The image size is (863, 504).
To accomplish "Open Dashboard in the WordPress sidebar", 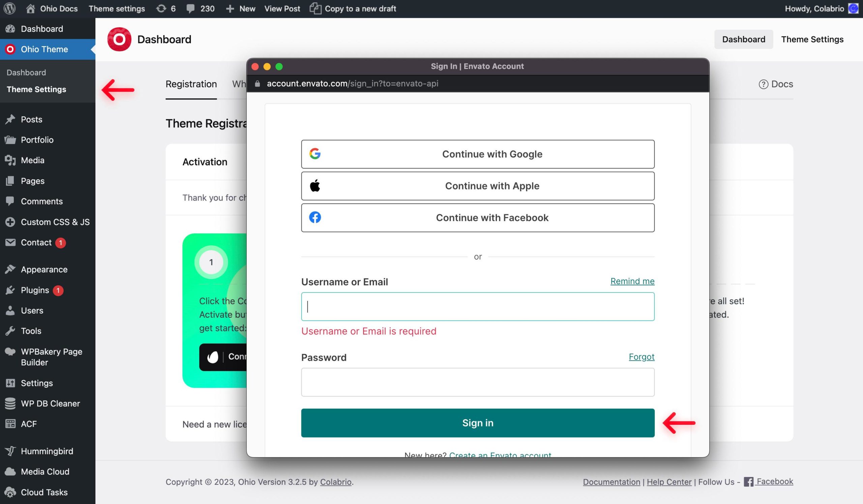I will 48,29.
